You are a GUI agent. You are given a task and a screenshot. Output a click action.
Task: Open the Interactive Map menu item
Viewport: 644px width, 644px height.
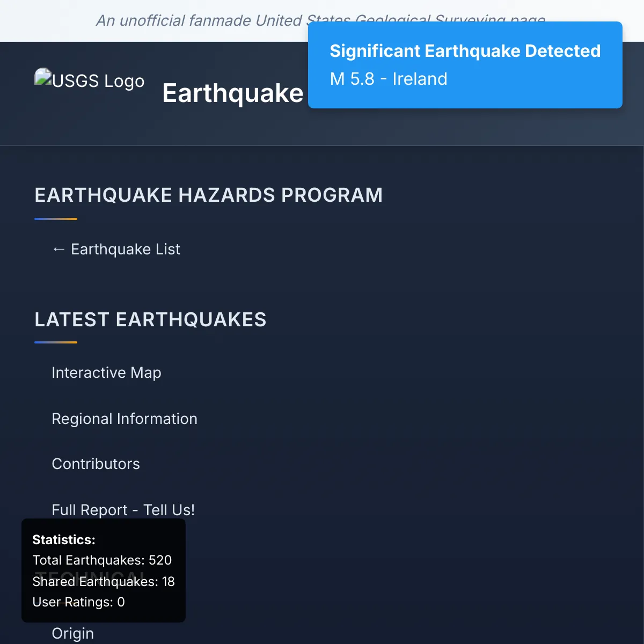106,372
